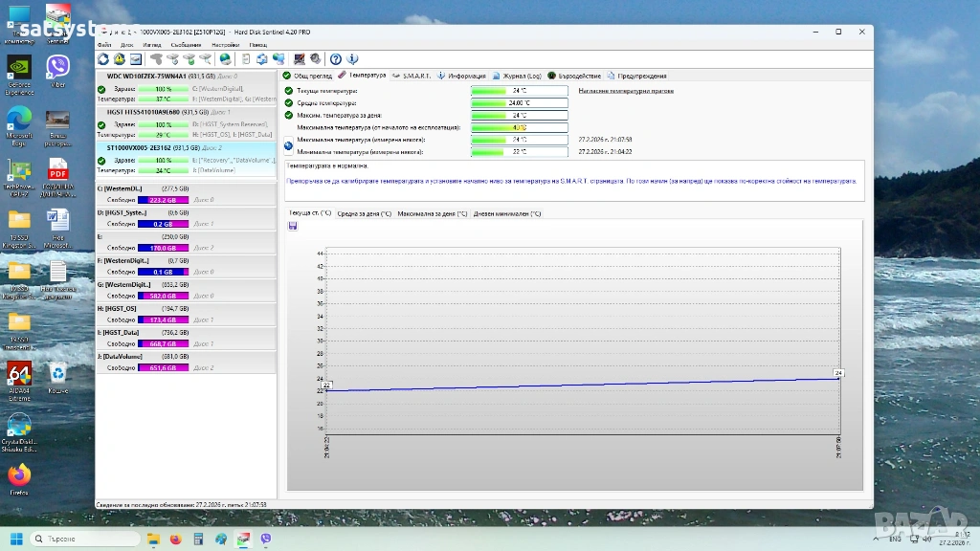Click the Нагласяне температурни прагове link
980x551 pixels.
pos(626,91)
